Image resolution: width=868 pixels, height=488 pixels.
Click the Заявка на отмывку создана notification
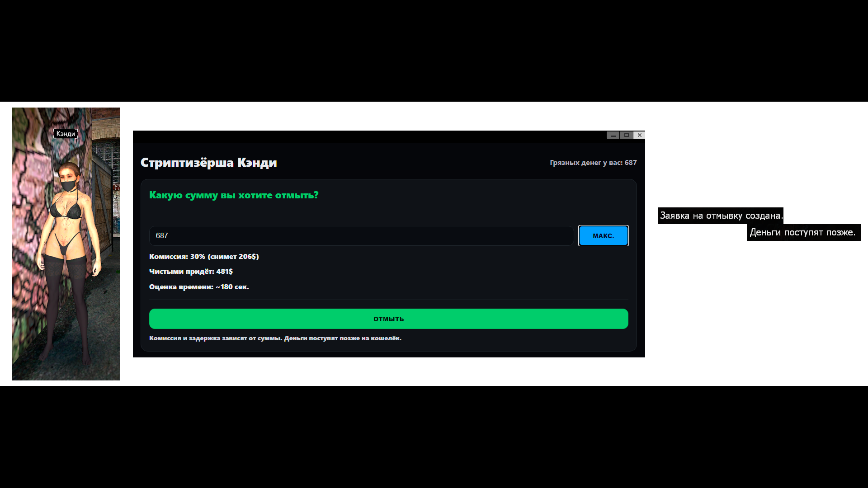coord(720,216)
